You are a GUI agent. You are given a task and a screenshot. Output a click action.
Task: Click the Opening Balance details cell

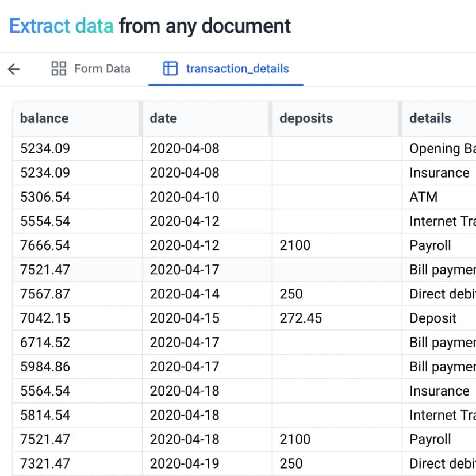[x=439, y=148]
